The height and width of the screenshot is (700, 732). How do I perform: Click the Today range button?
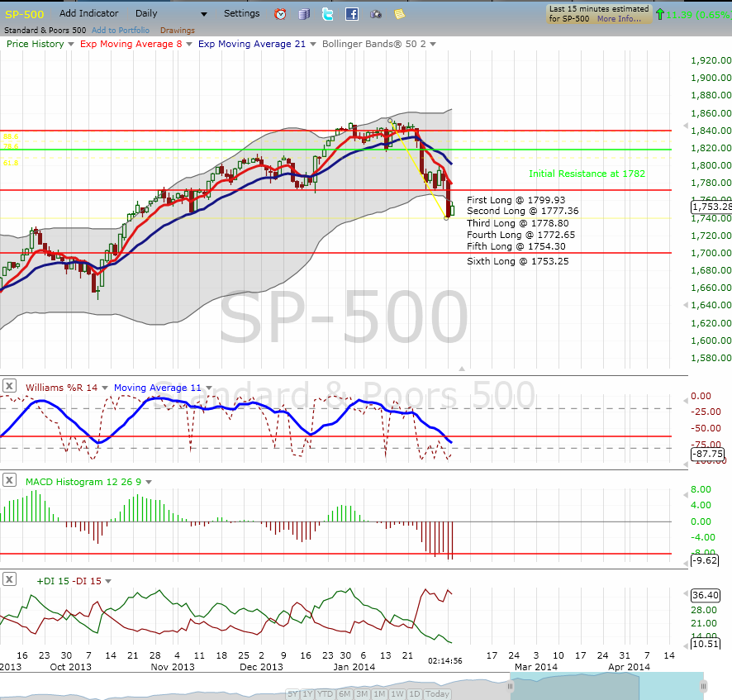[x=437, y=694]
